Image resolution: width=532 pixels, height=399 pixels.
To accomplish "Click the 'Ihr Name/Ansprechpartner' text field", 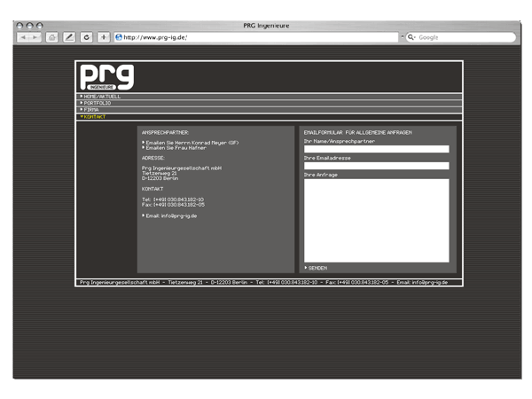I will [x=377, y=149].
